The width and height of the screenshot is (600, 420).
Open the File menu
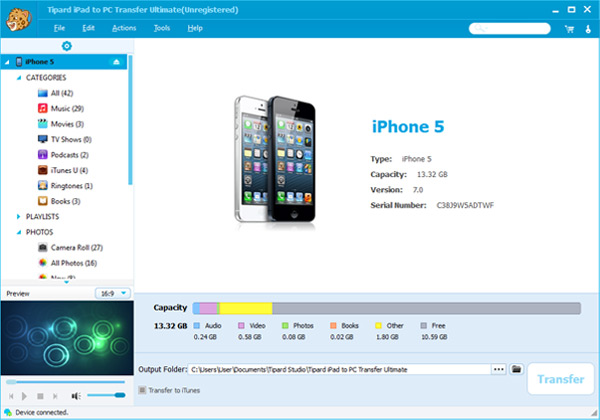tap(59, 28)
